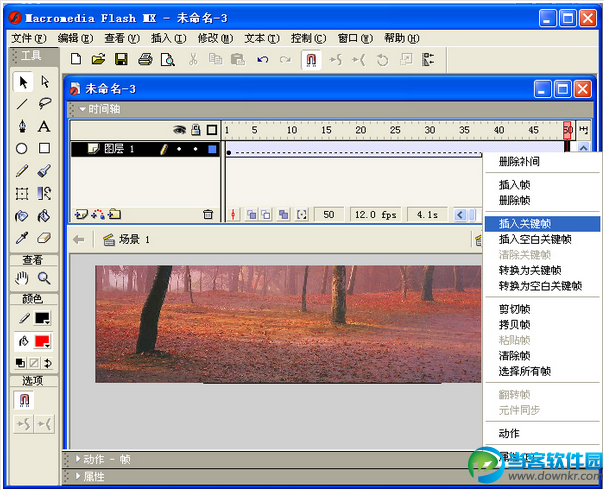Toggle Show All Layers as Outlines
Image resolution: width=604 pixels, height=490 pixels.
tap(212, 130)
